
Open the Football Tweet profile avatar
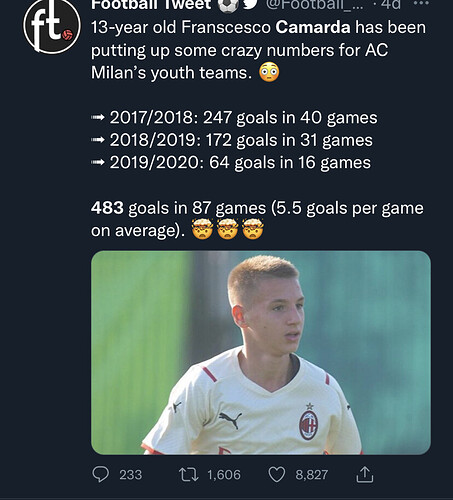pyautogui.click(x=52, y=26)
